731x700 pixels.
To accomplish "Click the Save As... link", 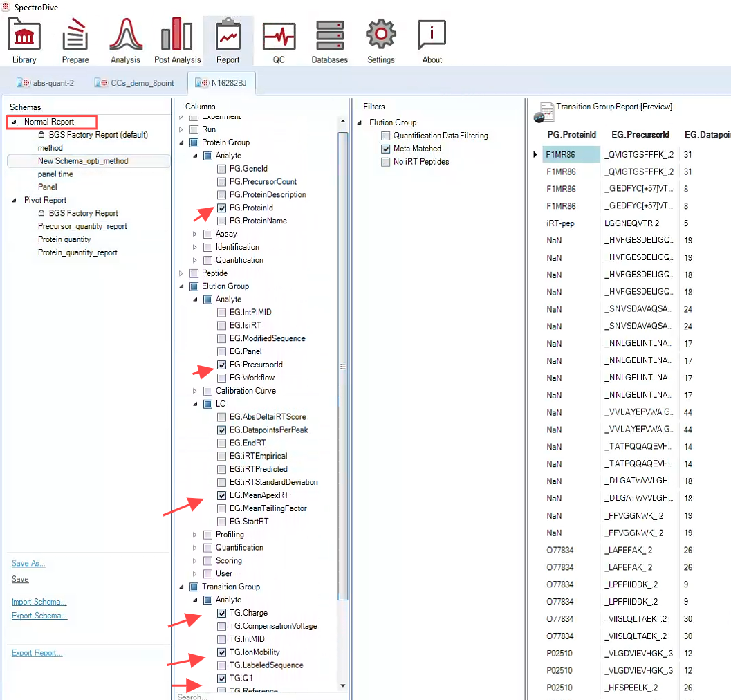I will tap(28, 563).
